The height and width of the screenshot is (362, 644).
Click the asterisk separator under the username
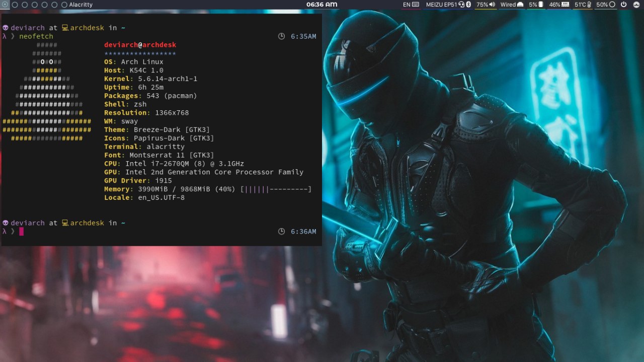pyautogui.click(x=140, y=53)
